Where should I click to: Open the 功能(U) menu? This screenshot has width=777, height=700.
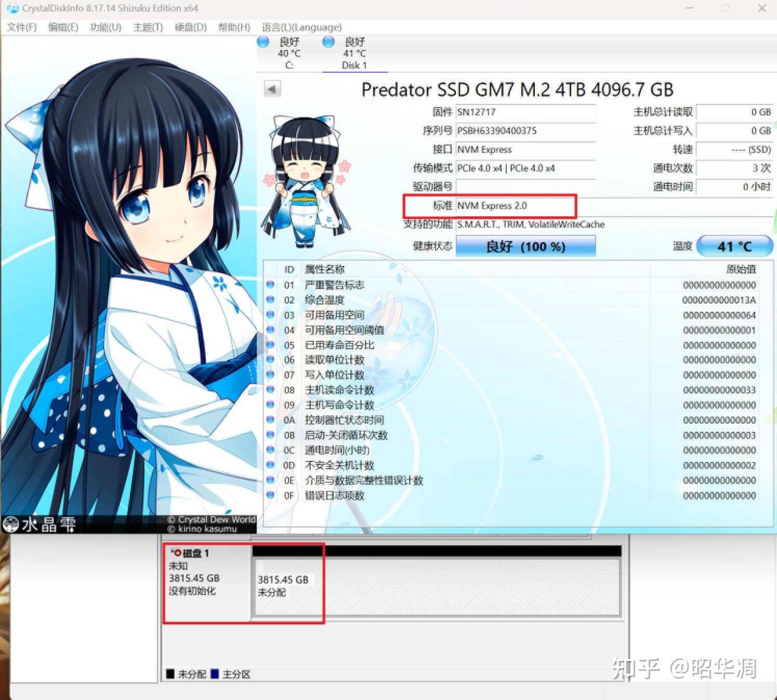coord(106,27)
